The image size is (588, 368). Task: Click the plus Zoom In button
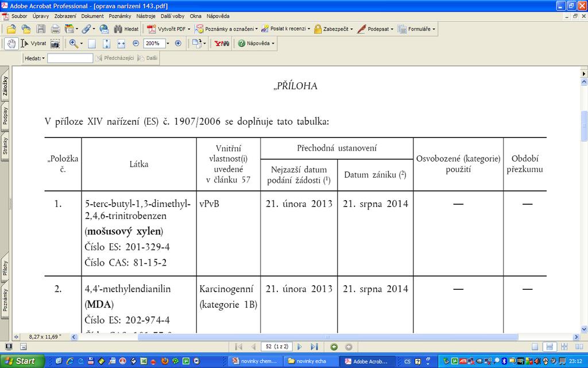[178, 44]
